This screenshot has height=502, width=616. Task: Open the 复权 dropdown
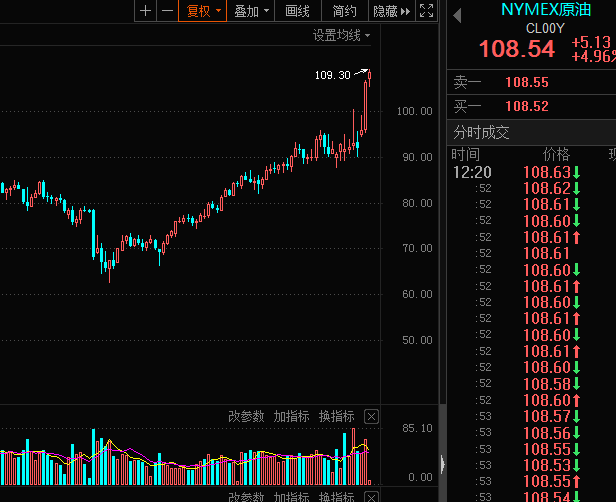point(203,11)
